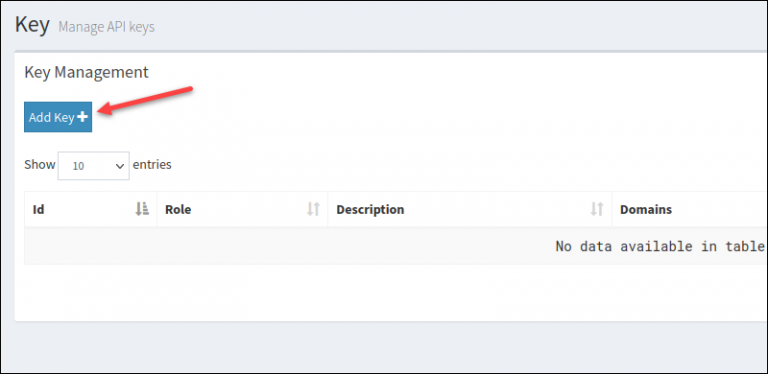Select the 'No data available in table' row
The height and width of the screenshot is (374, 768).
click(x=396, y=246)
